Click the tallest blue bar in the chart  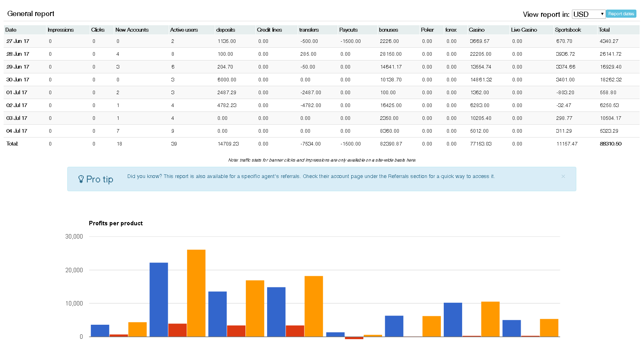(x=159, y=299)
